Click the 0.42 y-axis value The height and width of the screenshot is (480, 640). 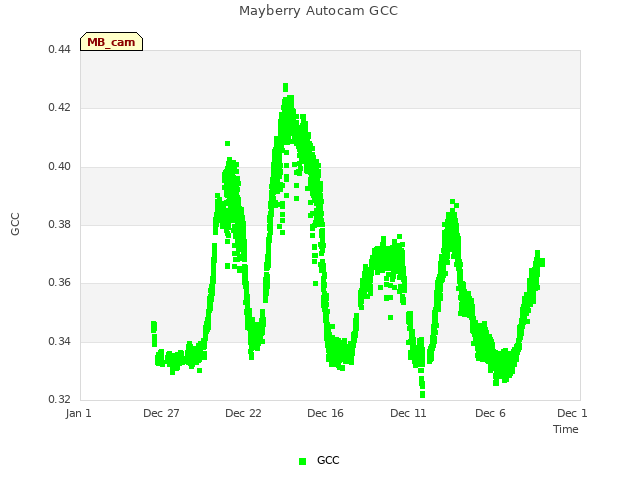(59, 107)
